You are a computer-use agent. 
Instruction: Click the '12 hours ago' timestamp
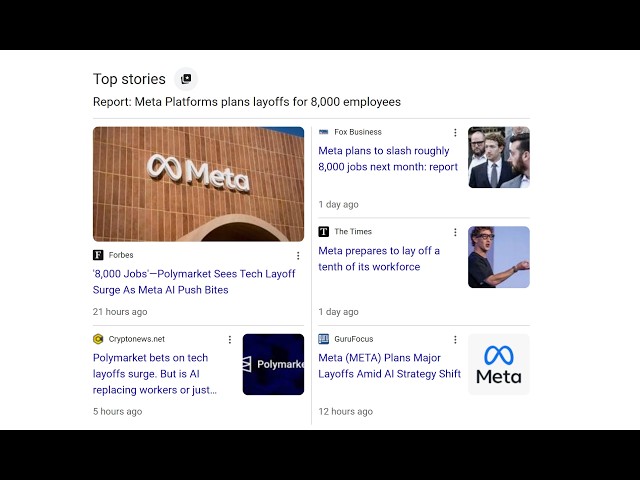coord(346,411)
